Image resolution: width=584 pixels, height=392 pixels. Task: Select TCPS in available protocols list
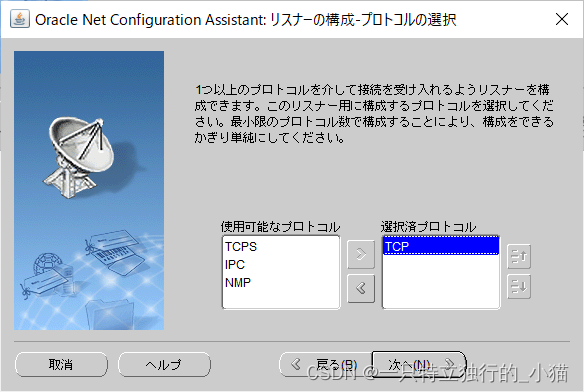pyautogui.click(x=281, y=247)
